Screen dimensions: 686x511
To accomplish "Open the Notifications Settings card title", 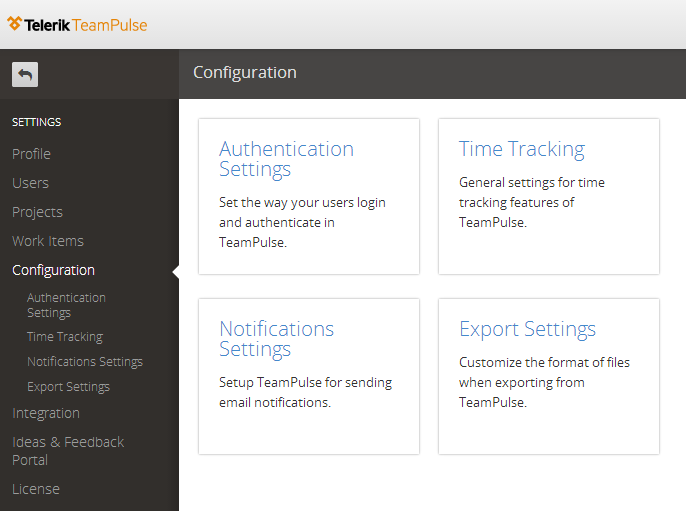I will click(x=276, y=339).
